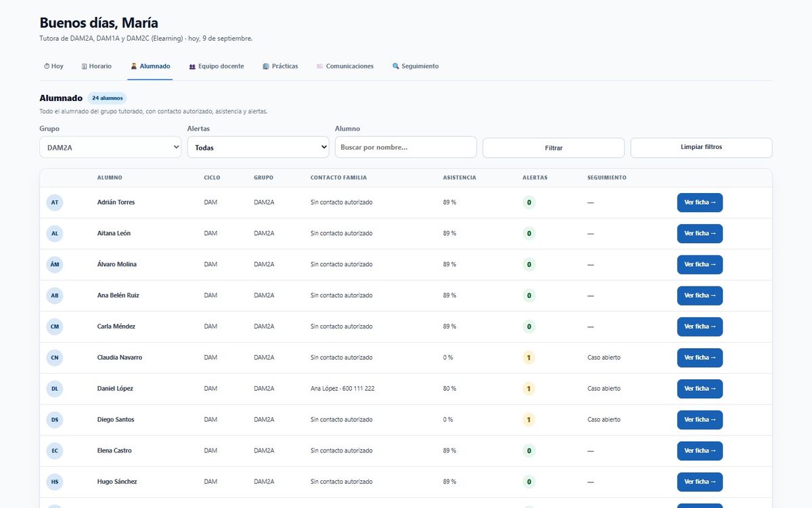The image size is (812, 508).
Task: Click the 80 % attendance of Daniel López
Action: [x=449, y=389]
